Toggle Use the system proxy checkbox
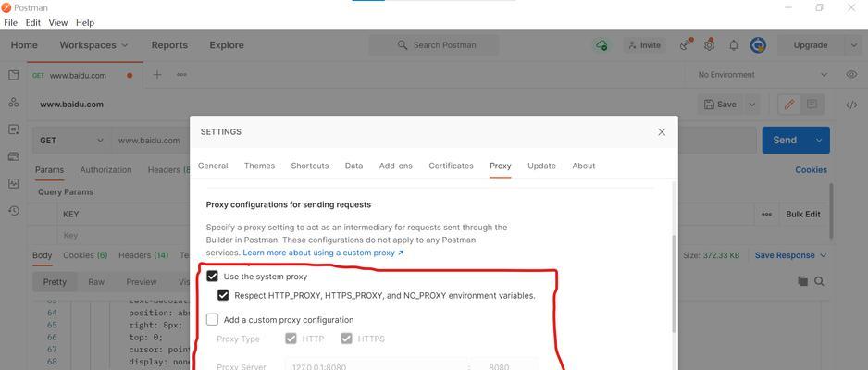 pos(212,276)
